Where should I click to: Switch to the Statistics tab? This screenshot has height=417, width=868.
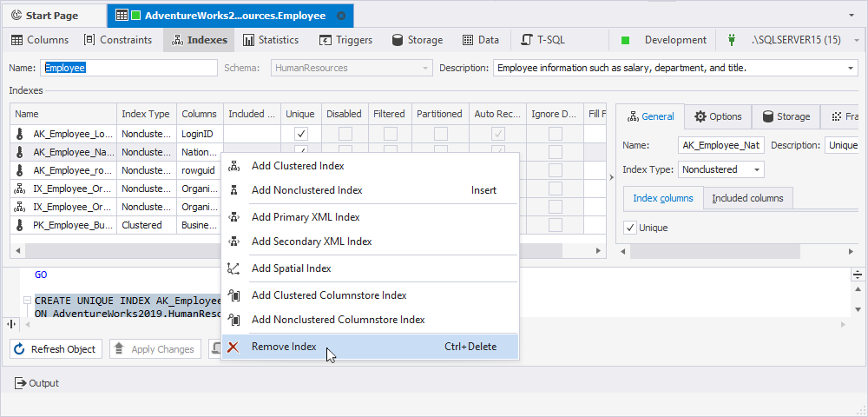271,40
